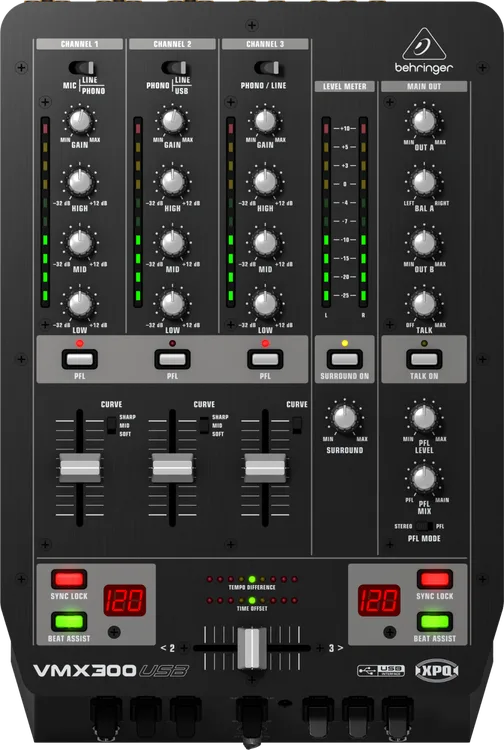Click the crossfader handle

click(x=252, y=649)
